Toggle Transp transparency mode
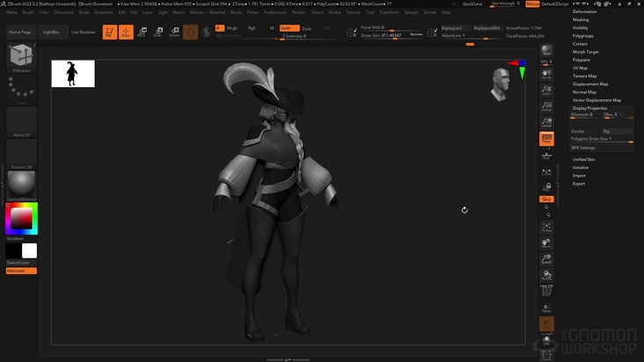This screenshot has width=644, height=362. (x=546, y=308)
